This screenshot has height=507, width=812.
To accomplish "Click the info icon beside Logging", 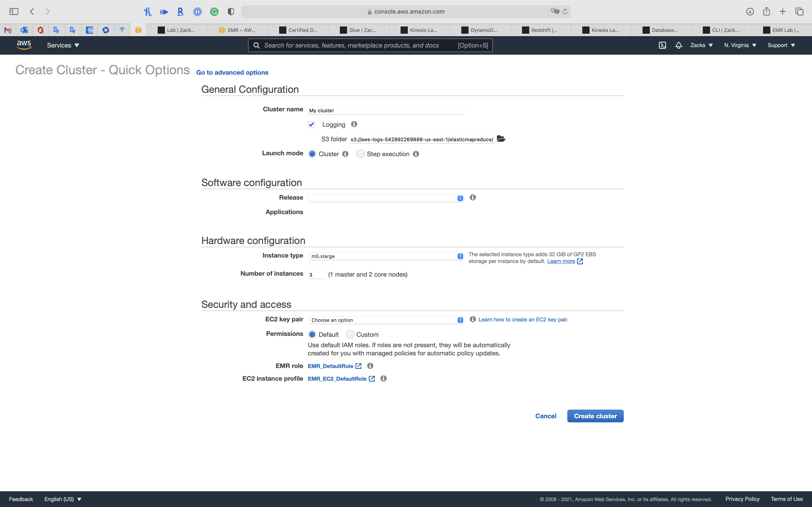I will (354, 124).
